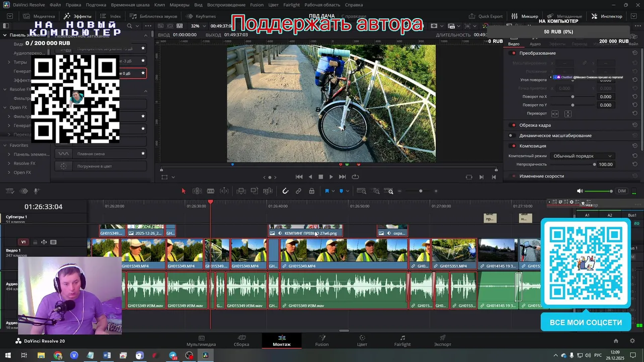Image resolution: width=644 pixels, height=362 pixels.
Task: Toggle the Преобразование enable switch
Action: [513, 53]
